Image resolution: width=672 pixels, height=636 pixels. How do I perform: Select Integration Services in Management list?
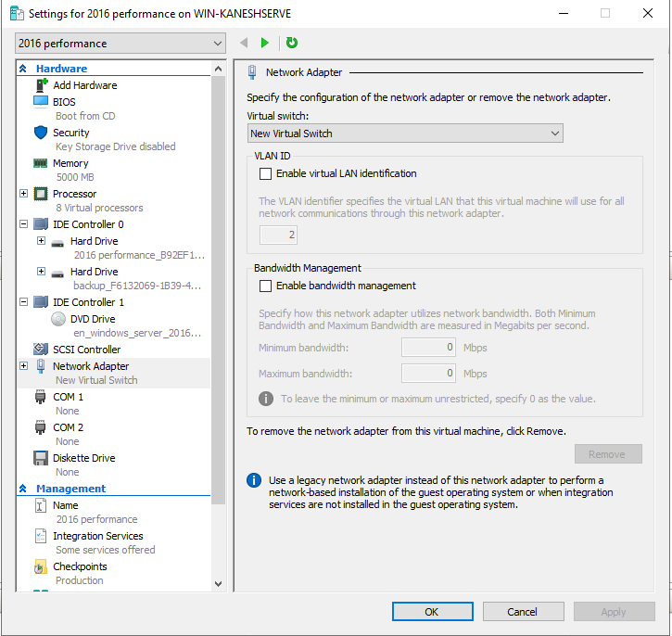pos(97,536)
